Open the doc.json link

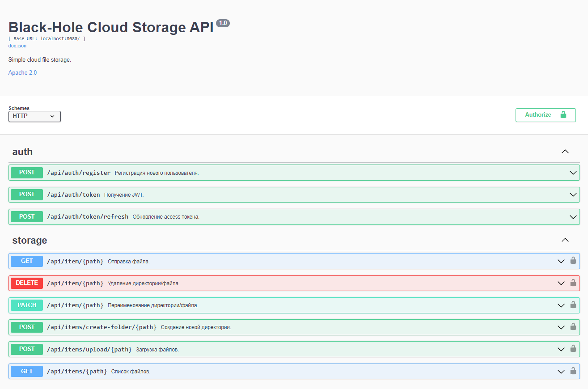(17, 46)
